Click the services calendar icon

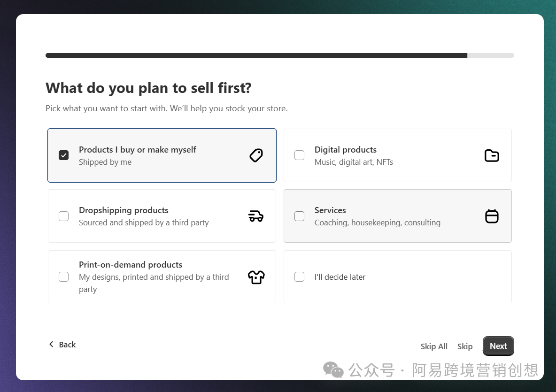click(491, 216)
